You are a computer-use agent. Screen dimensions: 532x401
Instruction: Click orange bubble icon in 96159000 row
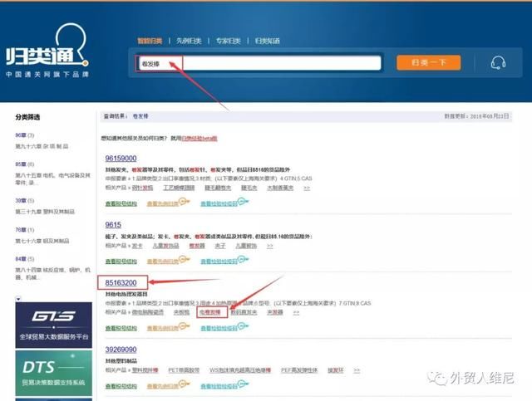pyautogui.click(x=184, y=202)
